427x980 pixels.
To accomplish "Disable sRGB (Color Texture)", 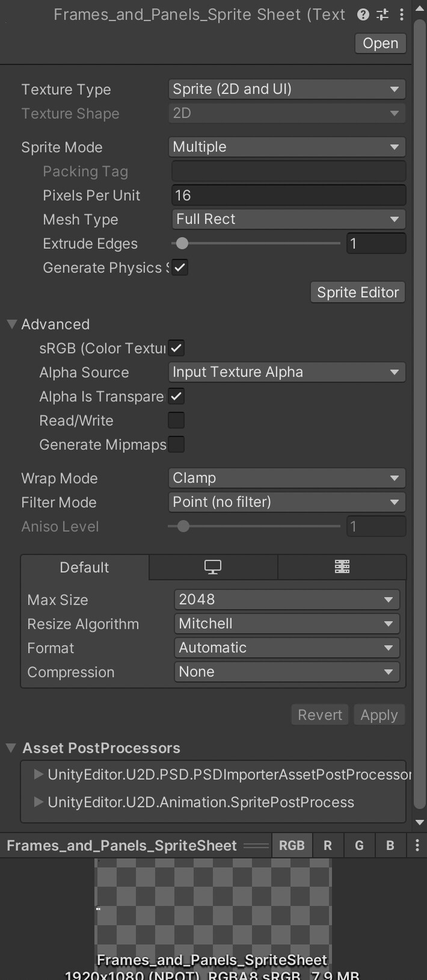I will pos(176,348).
